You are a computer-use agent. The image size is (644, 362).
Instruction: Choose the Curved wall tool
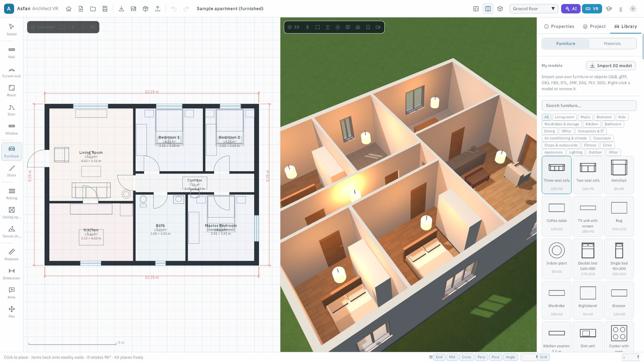click(x=12, y=72)
